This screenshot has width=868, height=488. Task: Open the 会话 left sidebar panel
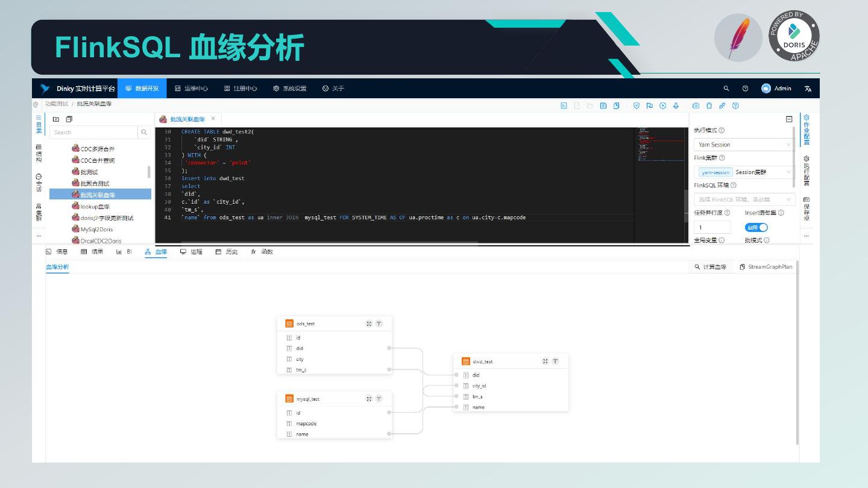click(39, 183)
